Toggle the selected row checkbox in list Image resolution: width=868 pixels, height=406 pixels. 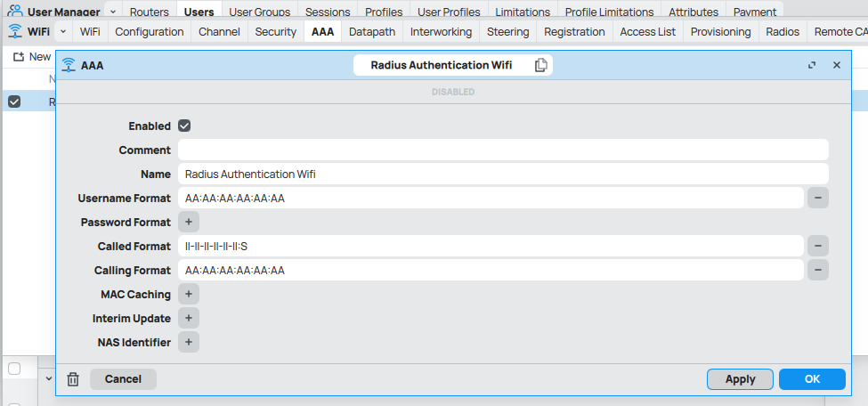click(14, 101)
